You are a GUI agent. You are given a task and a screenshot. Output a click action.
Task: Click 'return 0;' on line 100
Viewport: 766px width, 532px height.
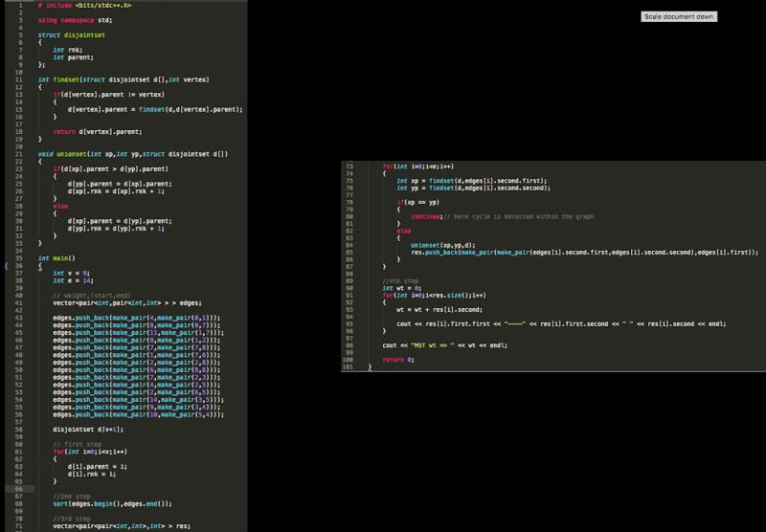click(397, 358)
